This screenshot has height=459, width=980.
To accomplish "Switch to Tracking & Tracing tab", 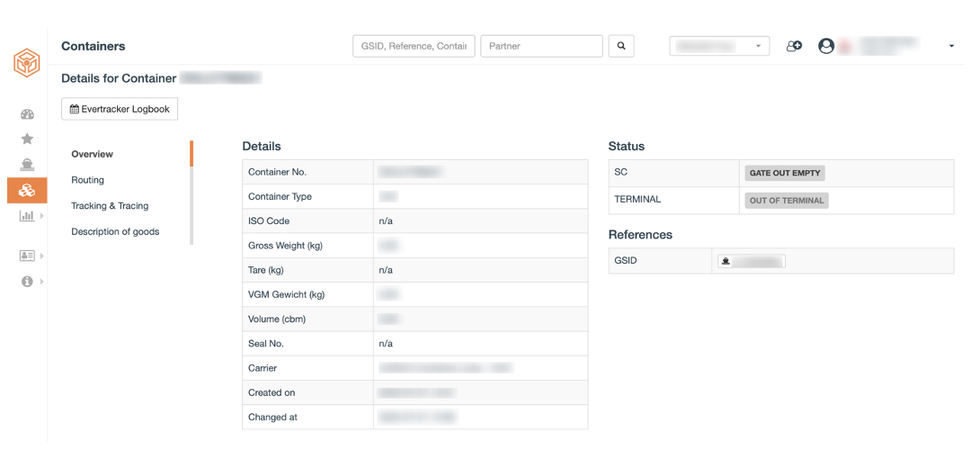I will [110, 206].
